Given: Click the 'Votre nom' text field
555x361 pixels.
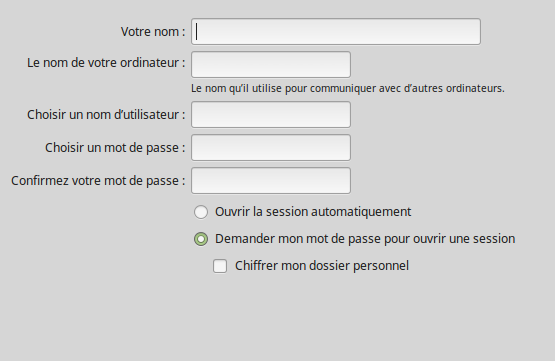Looking at the screenshot, I should (336, 31).
